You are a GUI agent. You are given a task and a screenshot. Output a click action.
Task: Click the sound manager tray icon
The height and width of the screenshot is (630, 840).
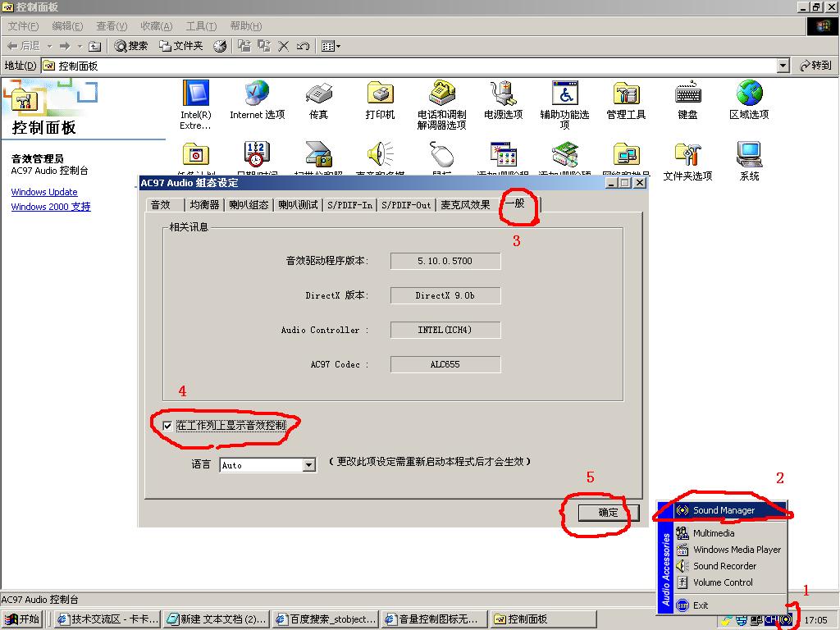click(x=785, y=620)
